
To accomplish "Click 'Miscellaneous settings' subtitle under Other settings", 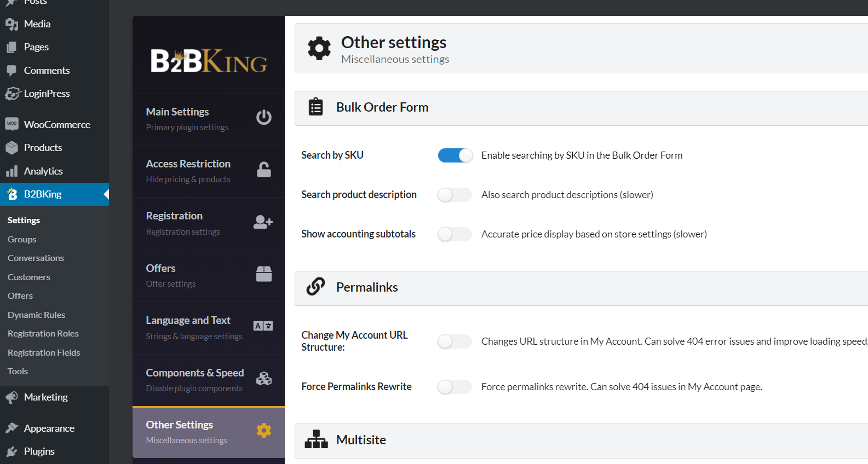I will tap(395, 59).
